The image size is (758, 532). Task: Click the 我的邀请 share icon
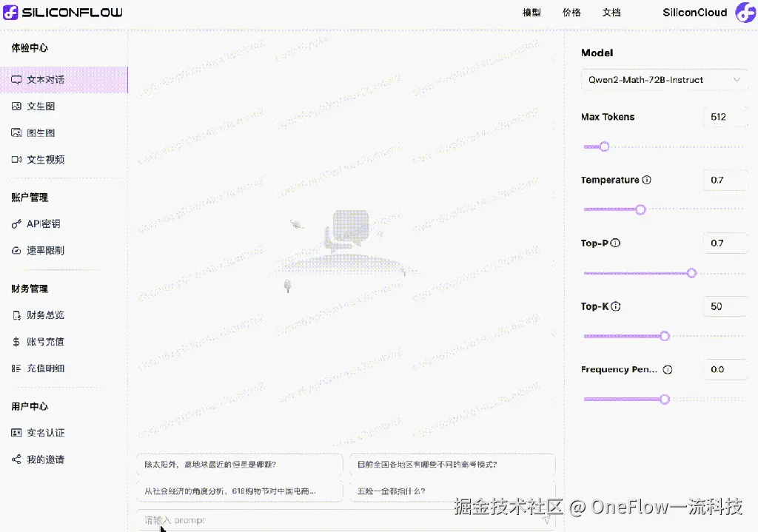click(x=16, y=459)
